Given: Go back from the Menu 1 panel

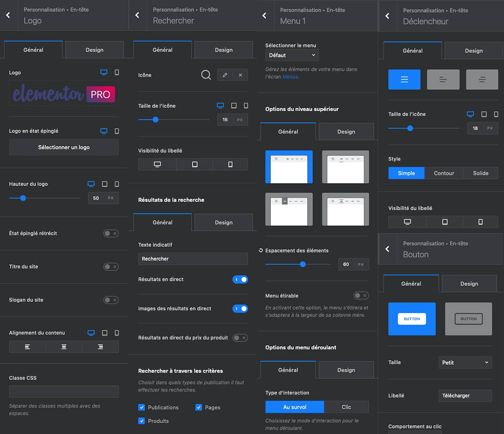Looking at the screenshot, I should click(264, 16).
